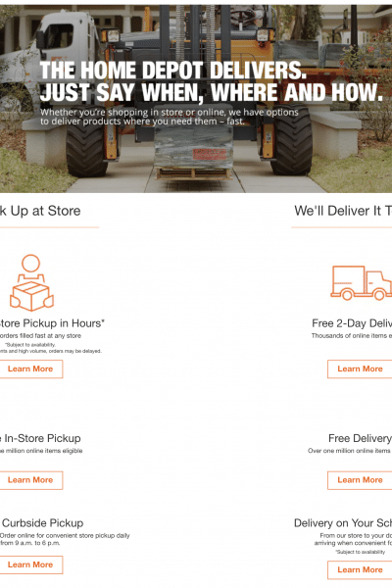The height and width of the screenshot is (588, 392).
Task: Click the Pick Up at Store section heading
Action: (x=40, y=211)
